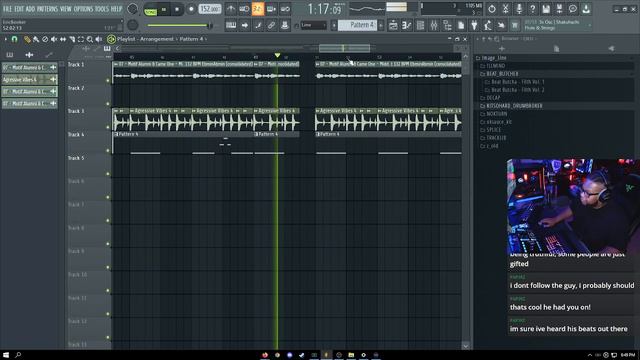This screenshot has height=360, width=640.
Task: Toggle the loop recording icon
Action: (285, 9)
